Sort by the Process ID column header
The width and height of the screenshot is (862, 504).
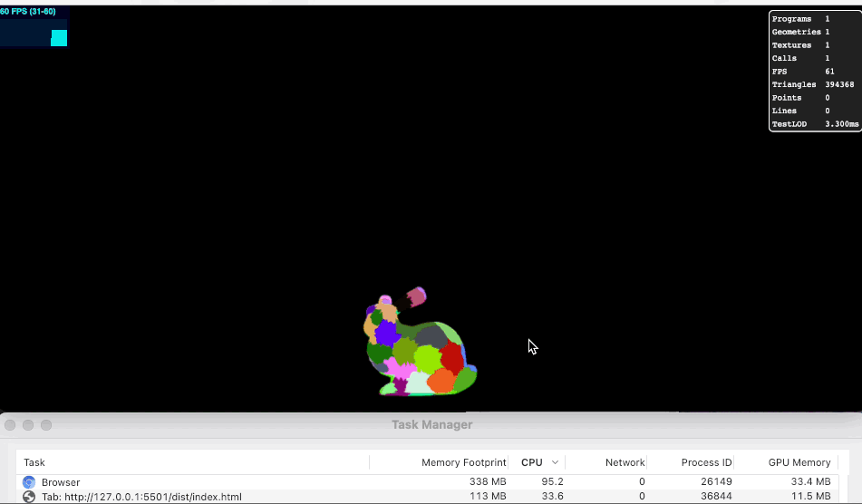706,462
